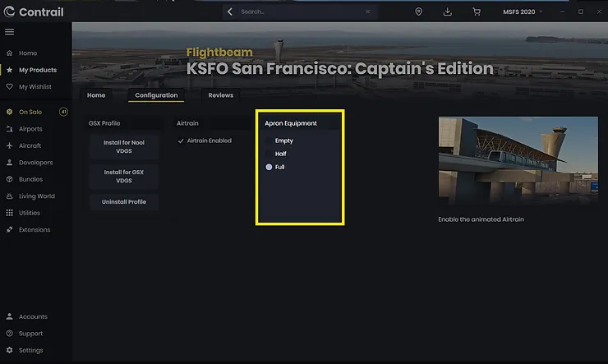
Task: Expand the MSFS 2020 simulator dropdown
Action: coord(523,12)
